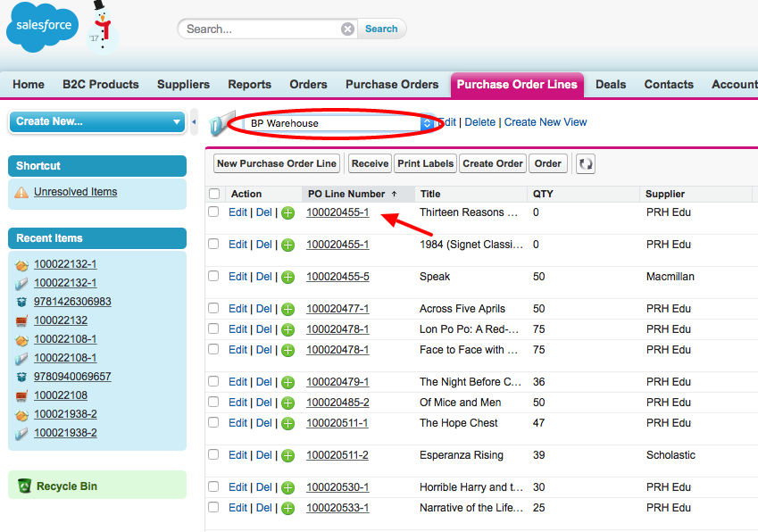Click the refresh icon in list toolbar

tap(586, 164)
